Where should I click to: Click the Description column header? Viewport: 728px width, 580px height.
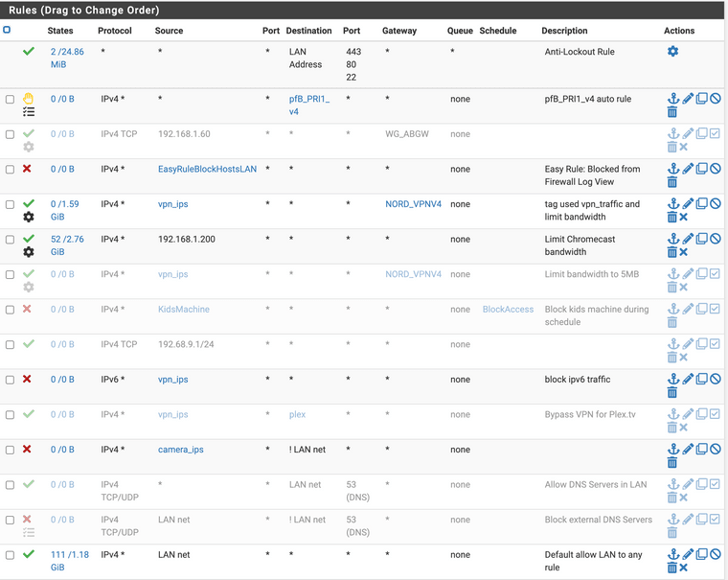click(x=564, y=31)
